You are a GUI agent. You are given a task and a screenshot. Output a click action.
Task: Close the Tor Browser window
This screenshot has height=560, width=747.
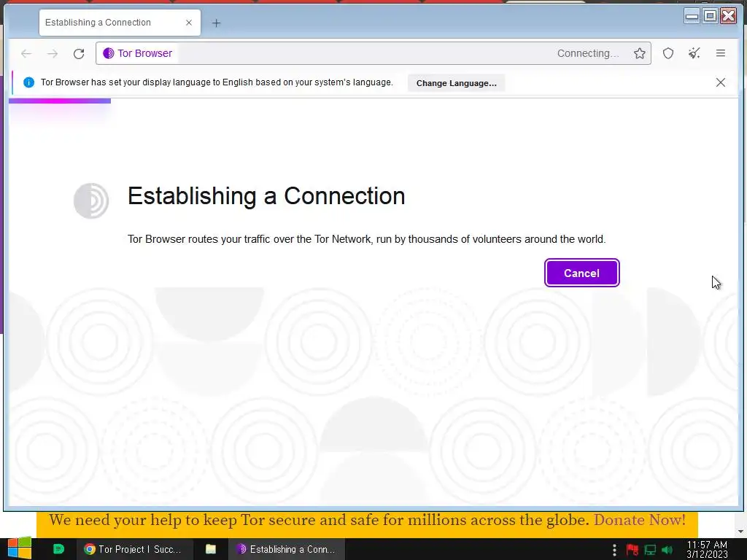click(x=729, y=16)
